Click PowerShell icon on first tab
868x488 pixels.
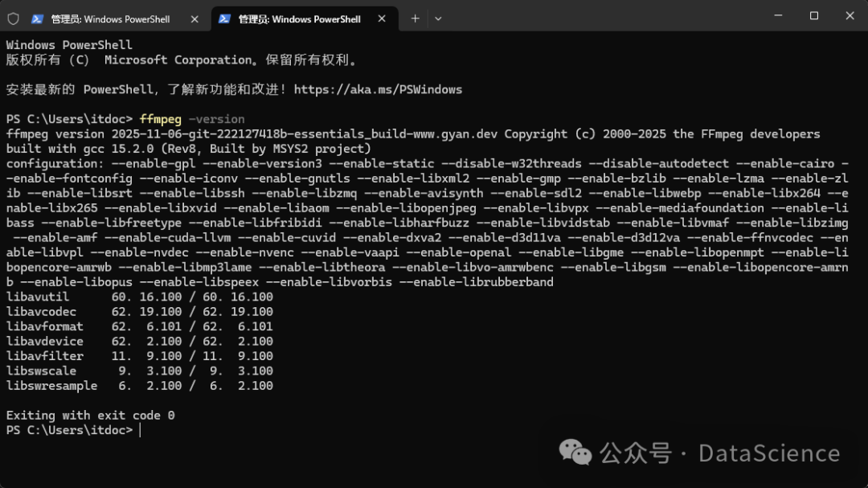37,18
